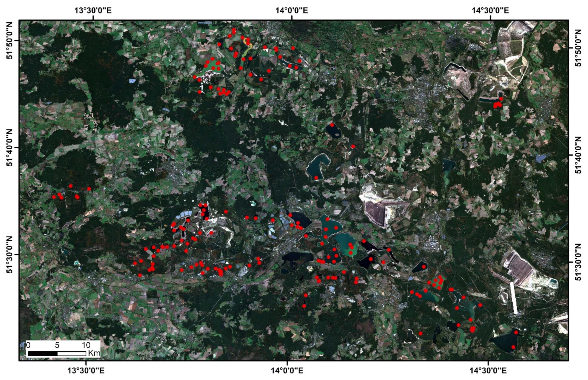The width and height of the screenshot is (588, 380).
Task: Click the bottom axis label 14°0'0"E
Action: [x=287, y=370]
